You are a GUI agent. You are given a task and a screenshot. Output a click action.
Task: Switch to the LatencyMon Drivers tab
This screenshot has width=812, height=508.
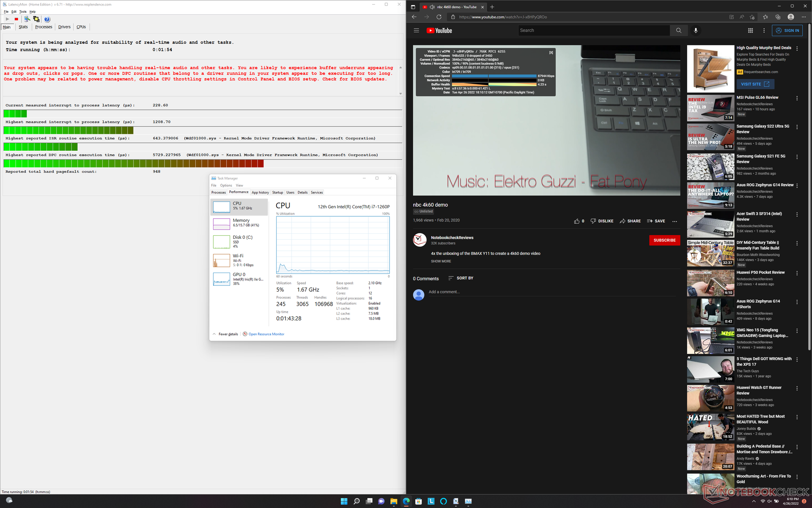[64, 27]
